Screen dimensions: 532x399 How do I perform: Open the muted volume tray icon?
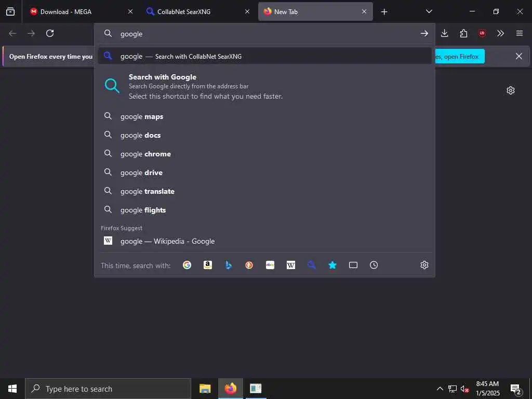click(465, 389)
